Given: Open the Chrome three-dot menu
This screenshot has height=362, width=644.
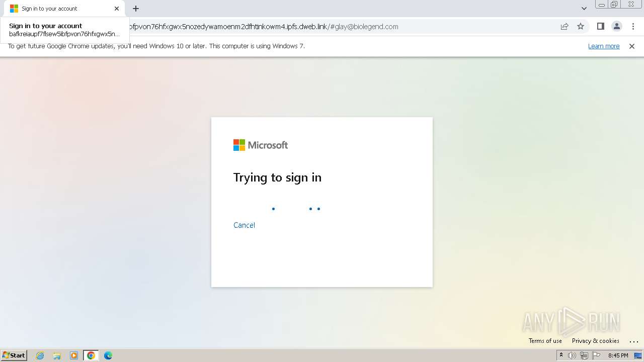Looking at the screenshot, I should (633, 27).
